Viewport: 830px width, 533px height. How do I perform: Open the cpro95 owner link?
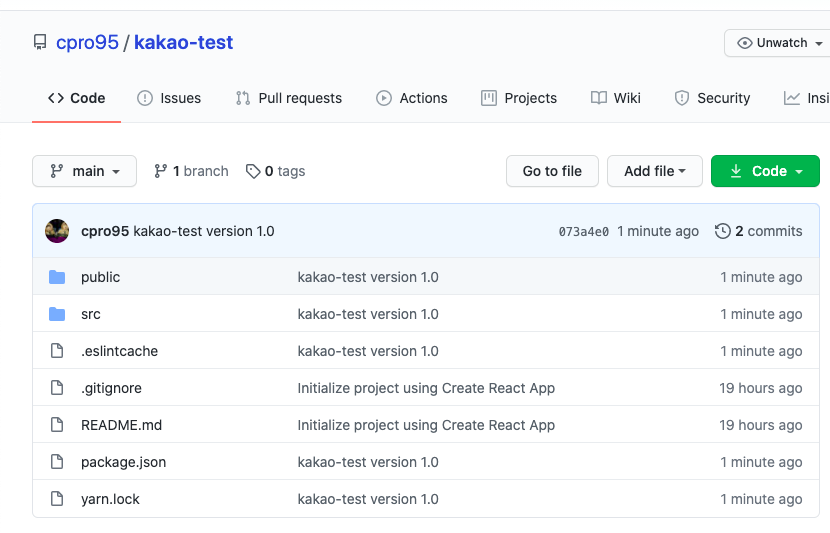tap(87, 42)
